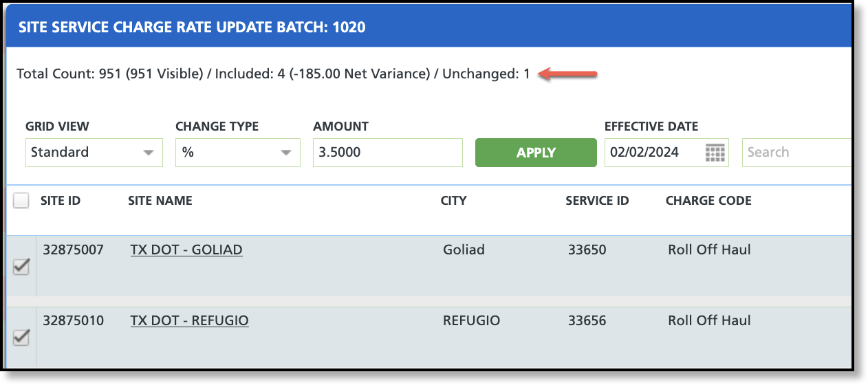
Task: Uncheck the TX DOT - GOLIAD row checkbox
Action: pos(21,267)
